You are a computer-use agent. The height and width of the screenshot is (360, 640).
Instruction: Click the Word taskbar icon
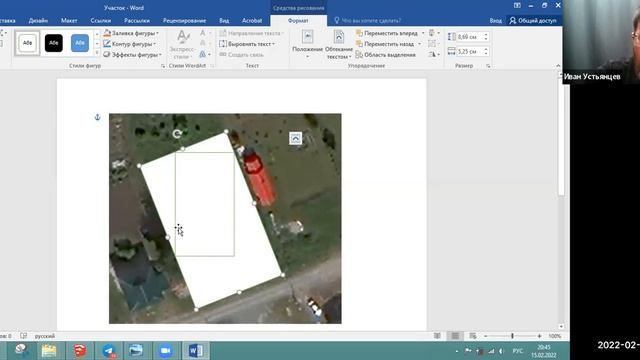[x=196, y=351]
